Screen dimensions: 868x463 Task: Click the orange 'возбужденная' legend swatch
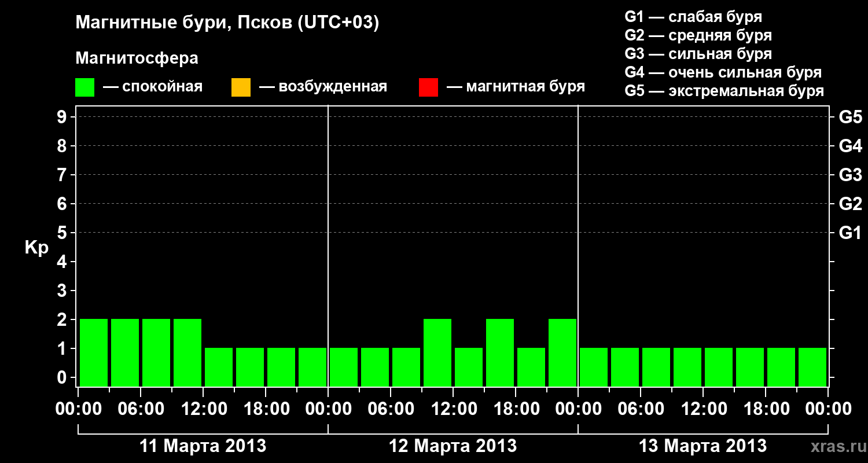(x=241, y=87)
